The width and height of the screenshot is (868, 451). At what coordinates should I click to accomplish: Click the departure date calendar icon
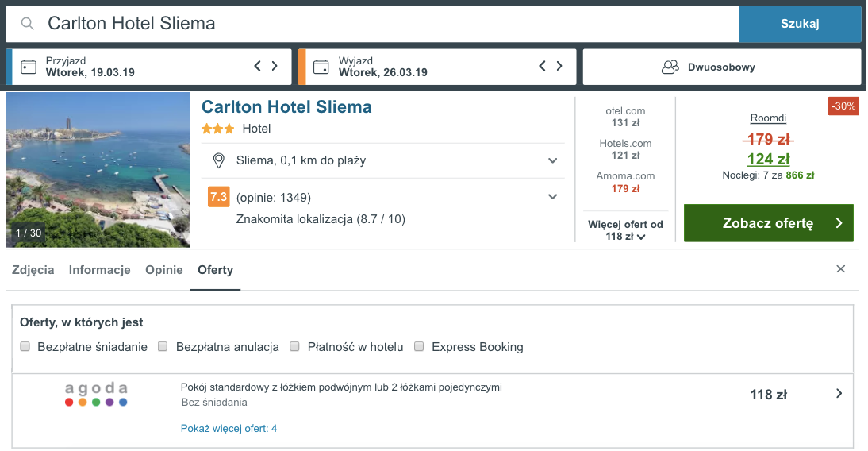click(321, 67)
